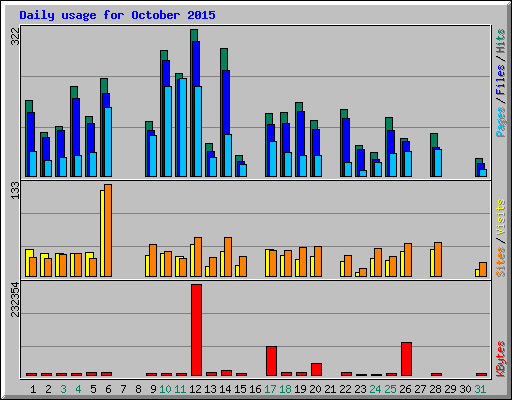The width and height of the screenshot is (512, 400).
Task: Click the tall orange Visits bar for day 6
Action: (x=108, y=230)
